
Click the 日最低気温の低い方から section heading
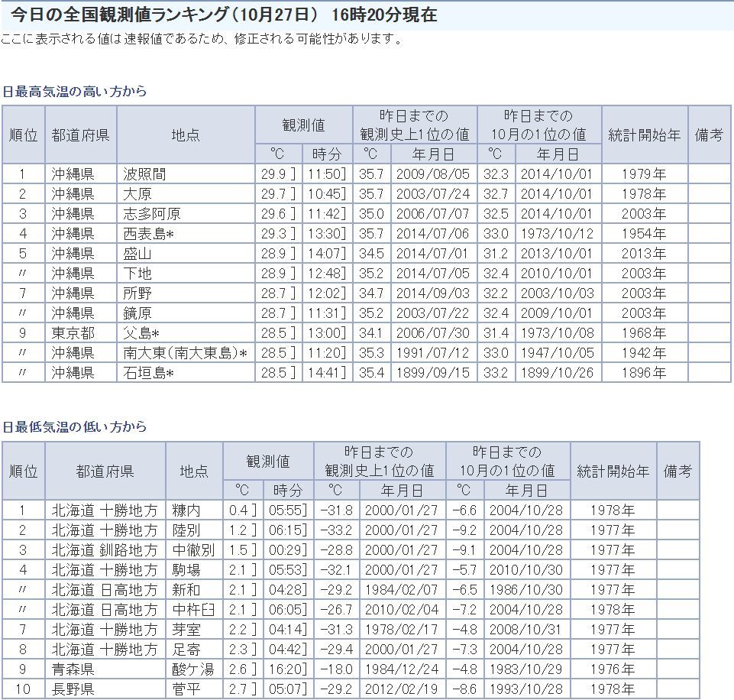click(74, 426)
